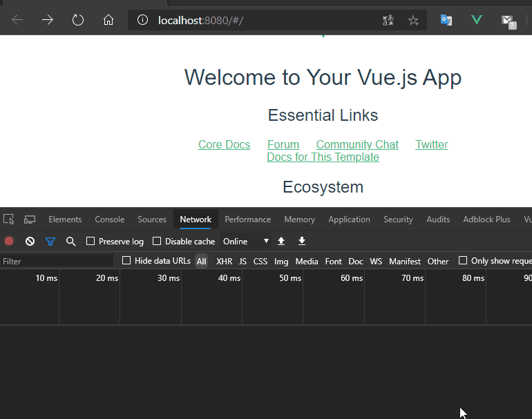Focus the network Filter text field

tap(57, 261)
